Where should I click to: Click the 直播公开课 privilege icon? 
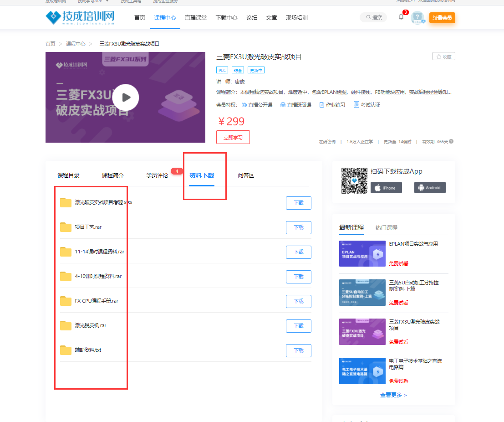244,105
